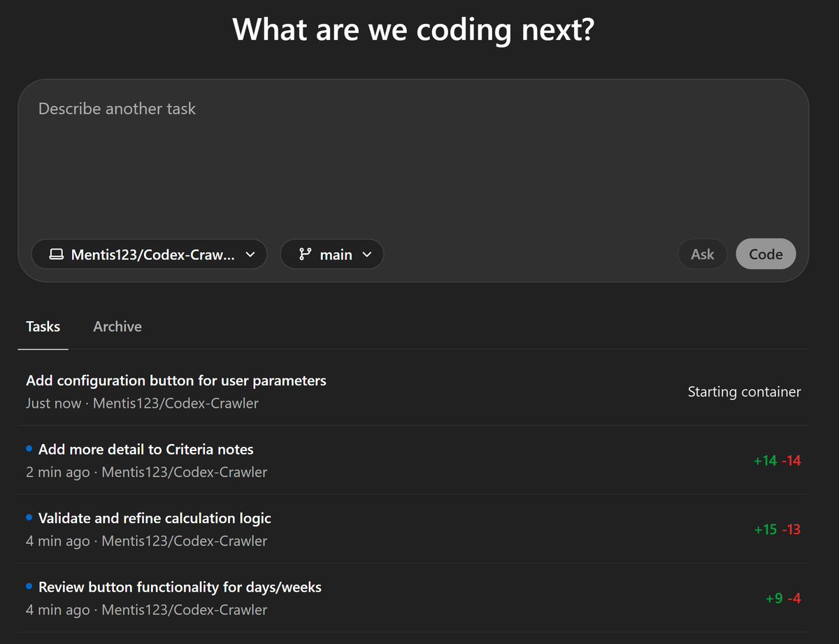Screen dimensions: 839x644
Task: Click the +14 additions count
Action: click(x=766, y=461)
